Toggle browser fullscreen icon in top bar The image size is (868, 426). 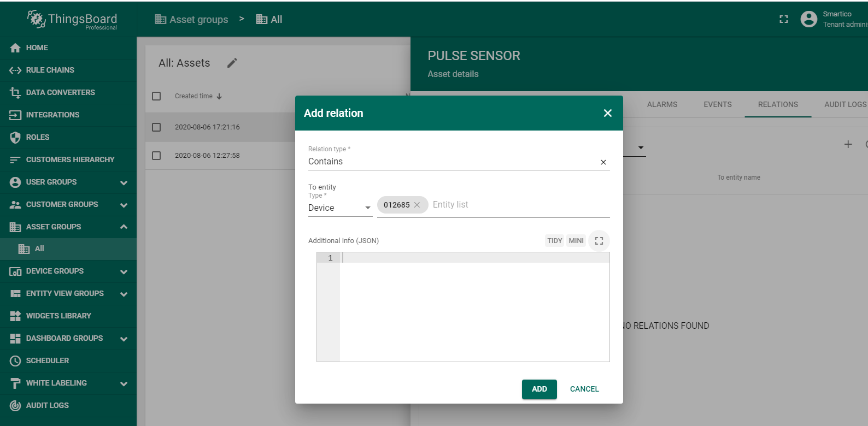[784, 19]
